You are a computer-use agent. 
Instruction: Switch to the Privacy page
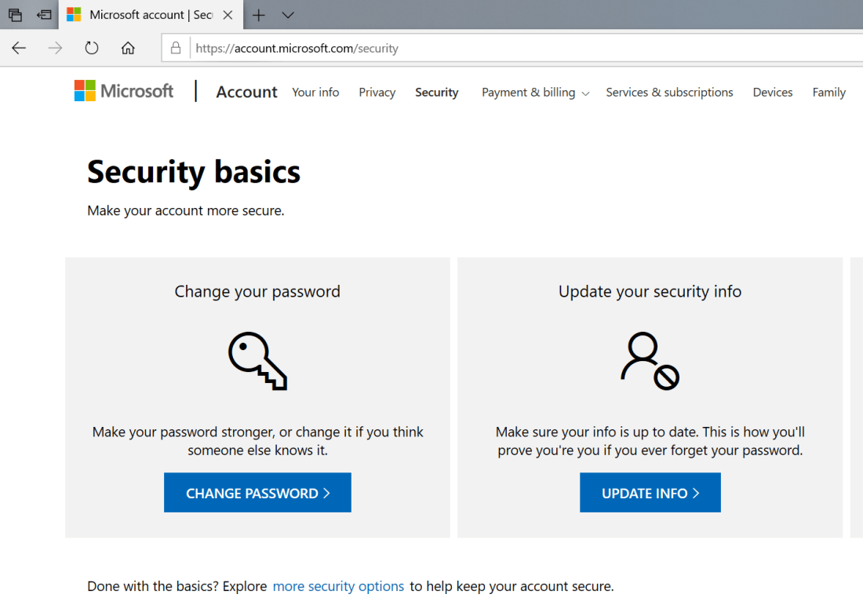377,93
